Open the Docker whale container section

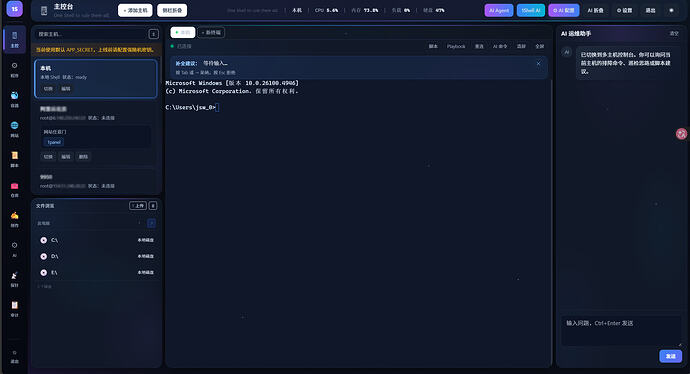pos(15,99)
